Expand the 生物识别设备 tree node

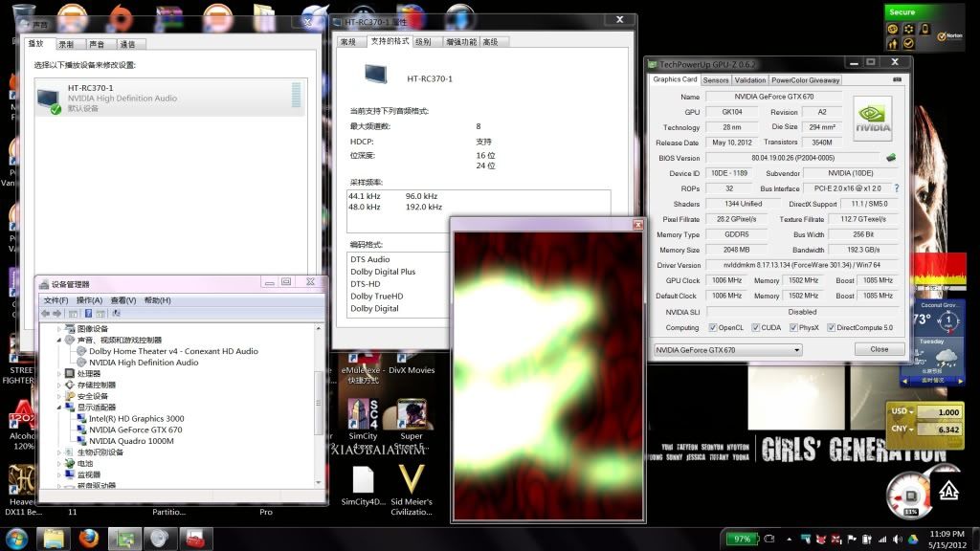(x=59, y=452)
